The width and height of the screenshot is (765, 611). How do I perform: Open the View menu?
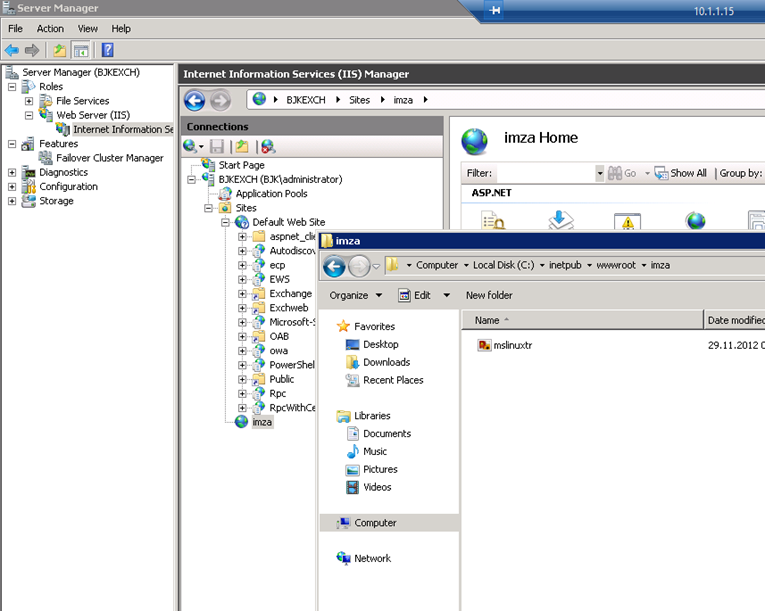(88, 28)
